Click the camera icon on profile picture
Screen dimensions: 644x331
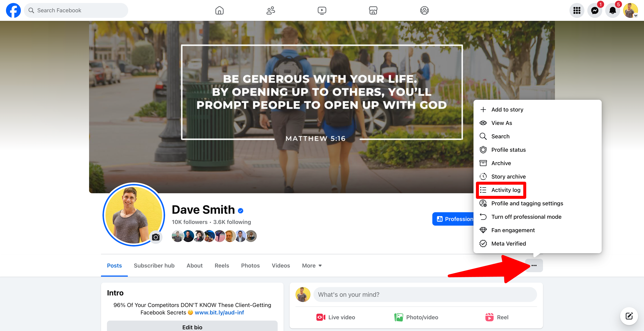[x=156, y=237]
